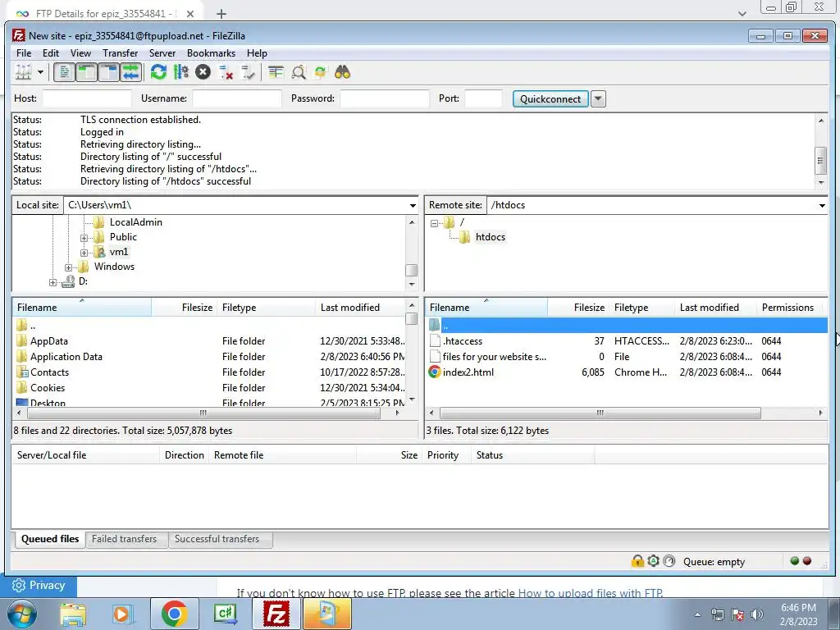This screenshot has height=630, width=840.
Task: Open Chrome from the taskbar
Action: (174, 614)
